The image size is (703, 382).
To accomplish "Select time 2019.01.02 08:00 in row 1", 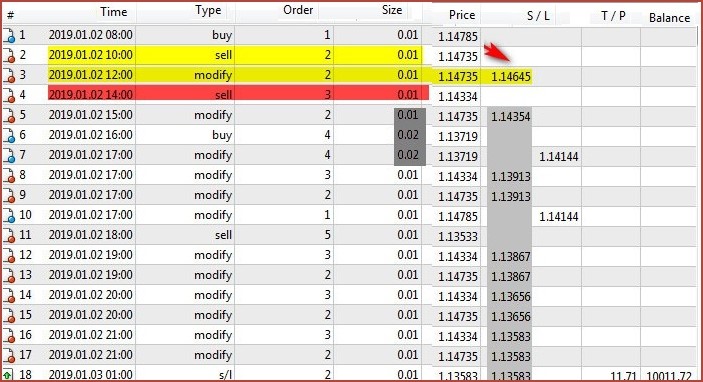I will point(91,35).
